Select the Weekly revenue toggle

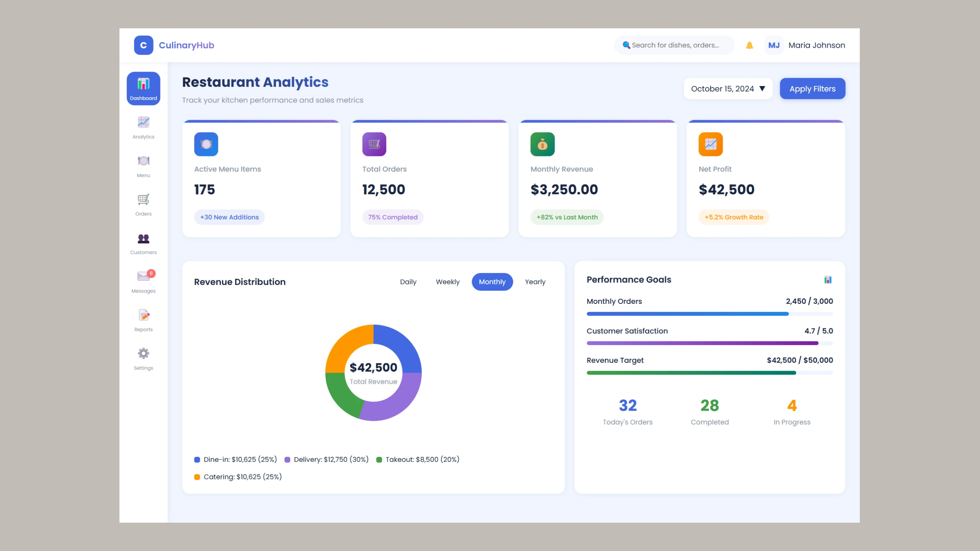point(448,282)
